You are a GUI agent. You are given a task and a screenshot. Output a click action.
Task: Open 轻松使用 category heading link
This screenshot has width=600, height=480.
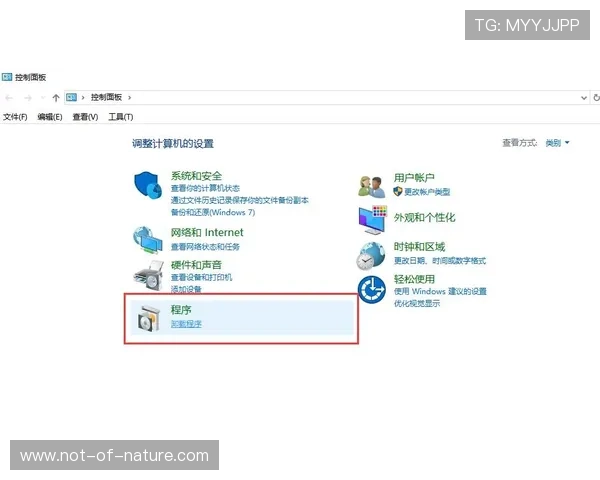tap(414, 279)
